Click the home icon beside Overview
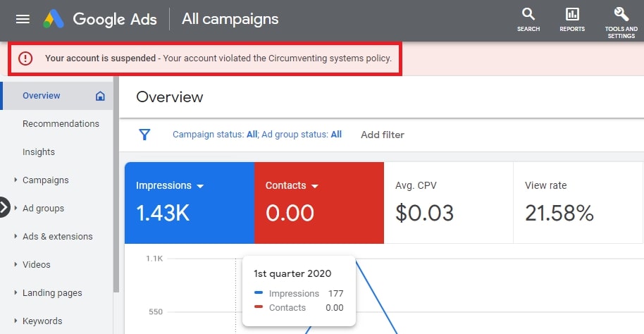Image resolution: width=644 pixels, height=334 pixels. pyautogui.click(x=100, y=96)
